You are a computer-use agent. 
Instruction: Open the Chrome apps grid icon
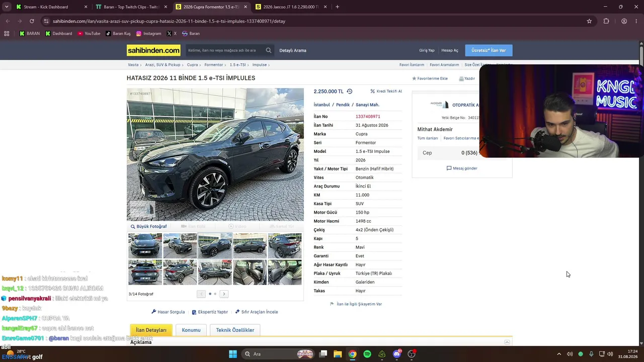pos(7,34)
